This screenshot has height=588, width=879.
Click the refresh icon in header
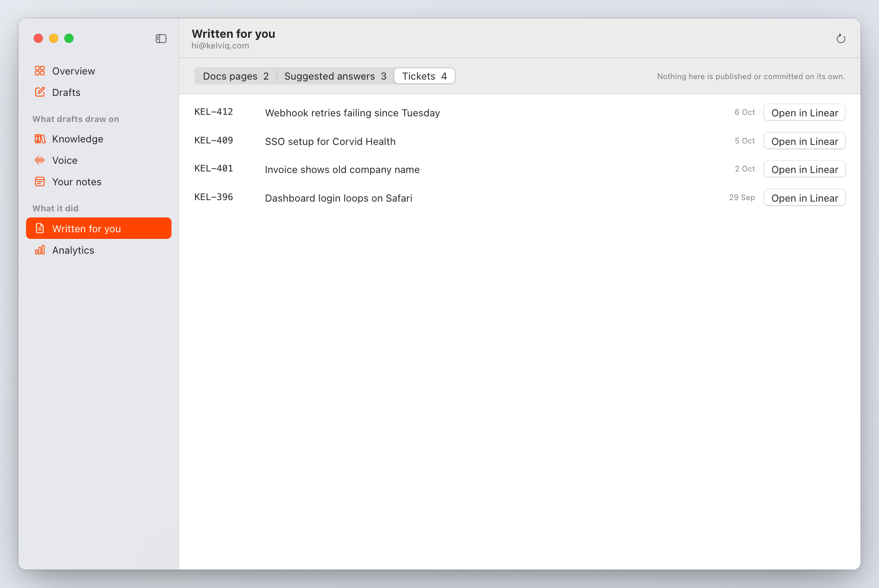point(841,39)
